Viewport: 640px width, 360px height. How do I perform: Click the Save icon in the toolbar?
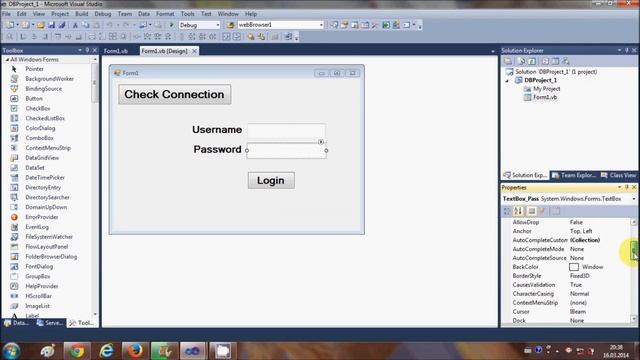(51, 25)
